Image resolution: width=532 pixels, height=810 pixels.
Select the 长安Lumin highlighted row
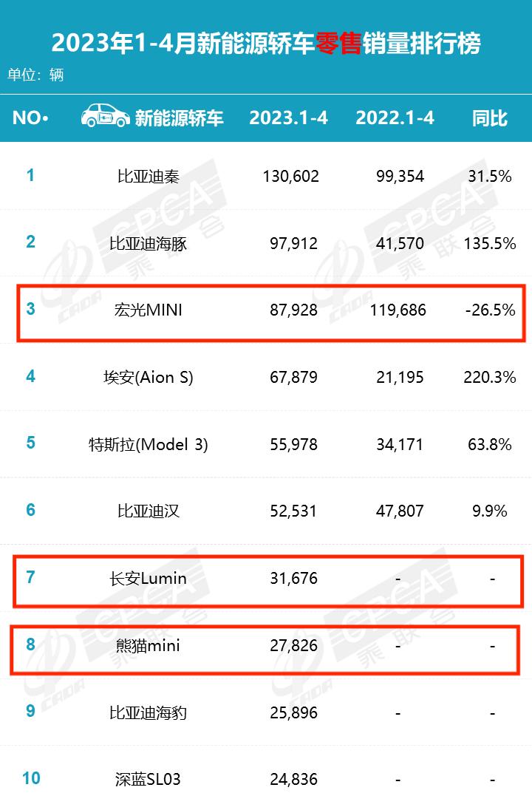149,578
